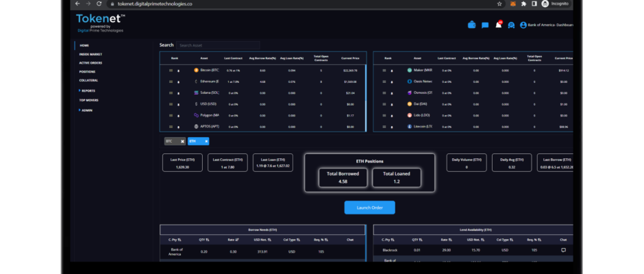The width and height of the screenshot is (644, 274).
Task: Click the Ethereum asset name in table
Action: pyautogui.click(x=210, y=82)
